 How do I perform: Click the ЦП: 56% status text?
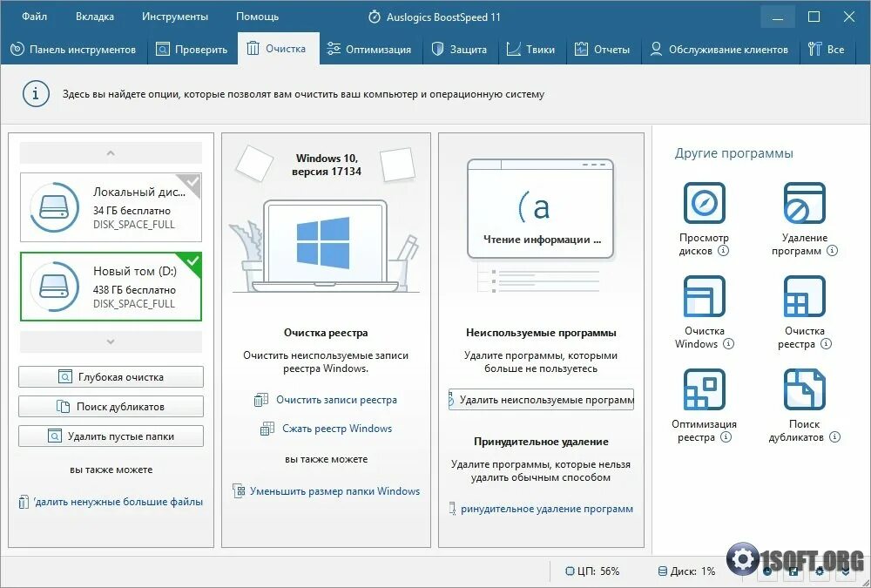tap(598, 571)
